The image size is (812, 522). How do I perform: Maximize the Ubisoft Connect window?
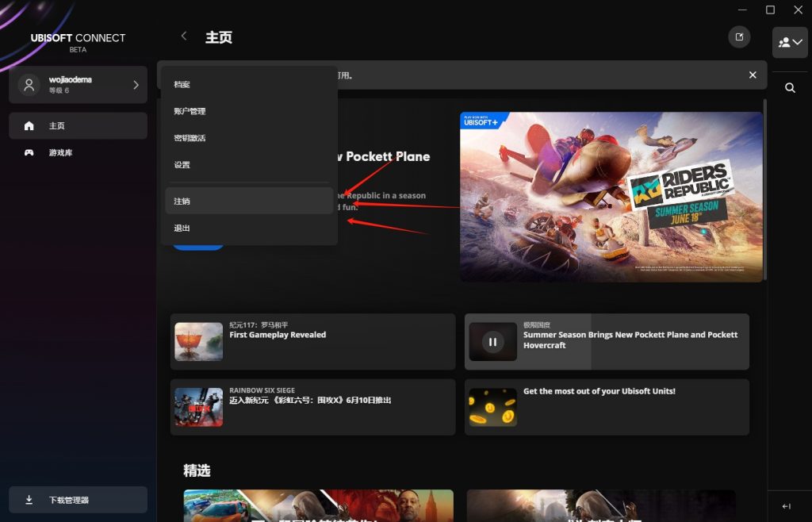771,10
